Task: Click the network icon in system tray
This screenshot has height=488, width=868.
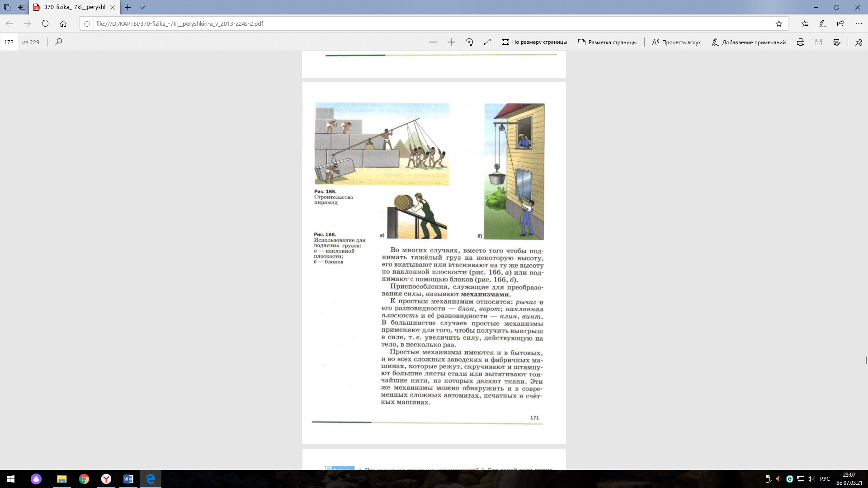Action: coord(800,479)
